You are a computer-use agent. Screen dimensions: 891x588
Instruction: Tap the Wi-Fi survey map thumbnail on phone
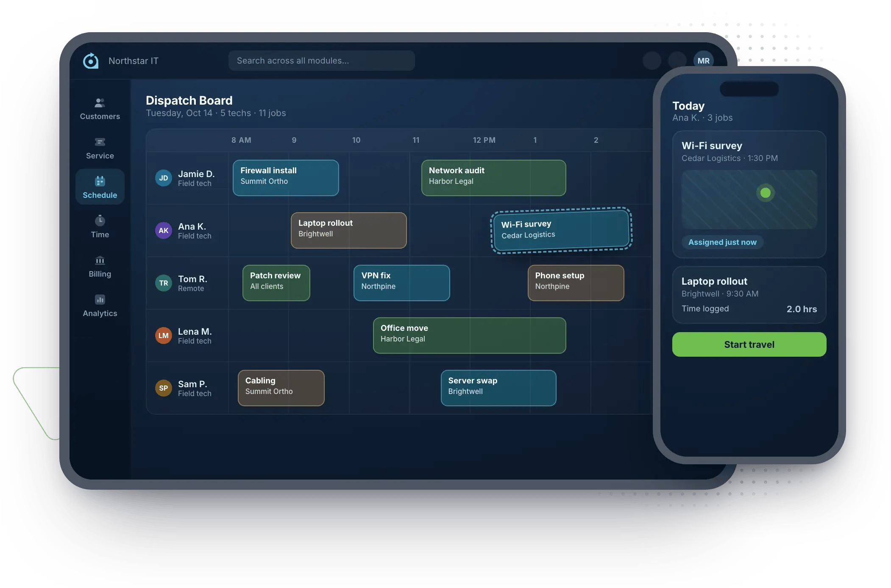749,200
